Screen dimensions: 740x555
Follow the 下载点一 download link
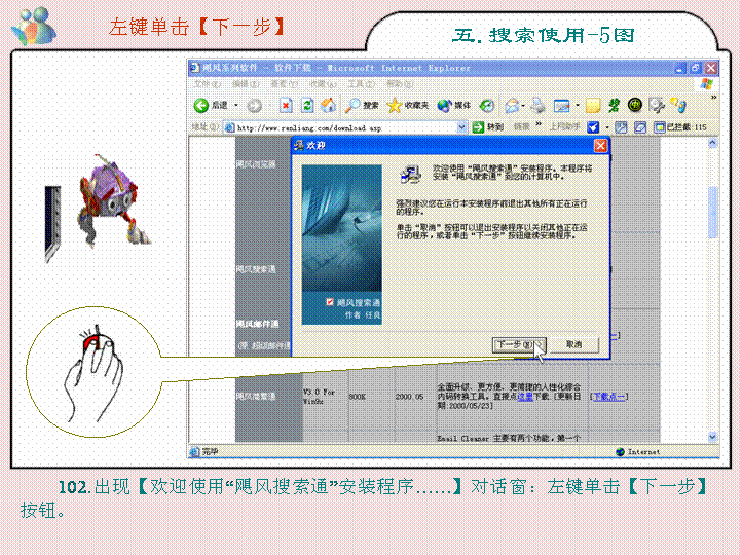(x=609, y=397)
